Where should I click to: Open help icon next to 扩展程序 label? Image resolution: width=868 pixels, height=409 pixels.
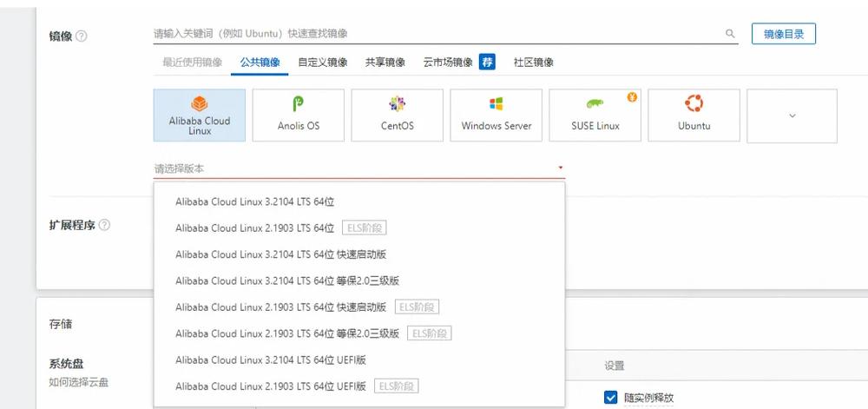coord(104,225)
